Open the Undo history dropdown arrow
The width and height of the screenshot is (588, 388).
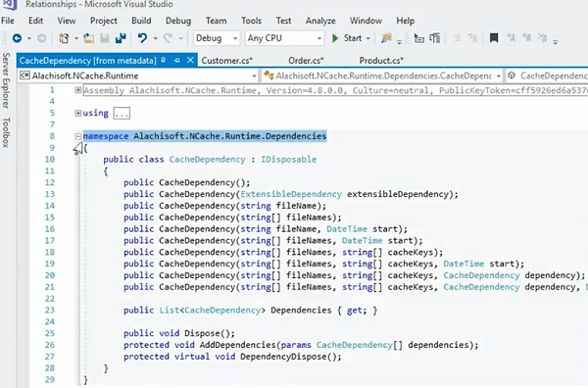[x=155, y=38]
